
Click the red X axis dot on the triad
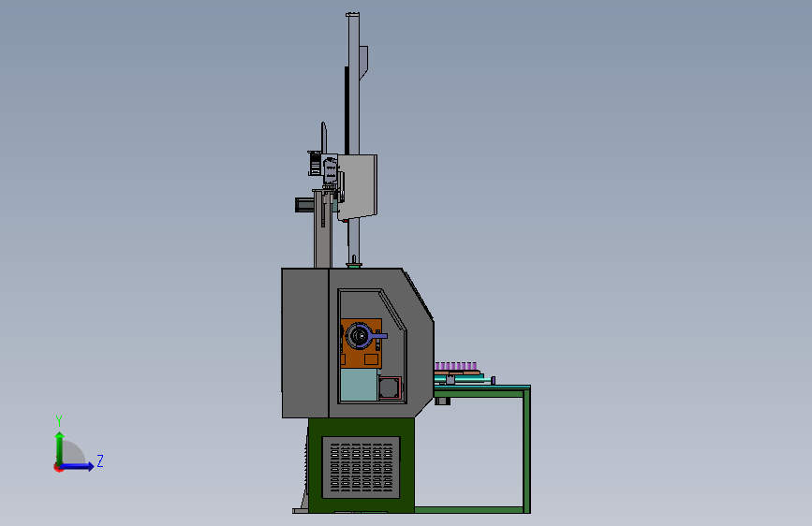pos(58,468)
